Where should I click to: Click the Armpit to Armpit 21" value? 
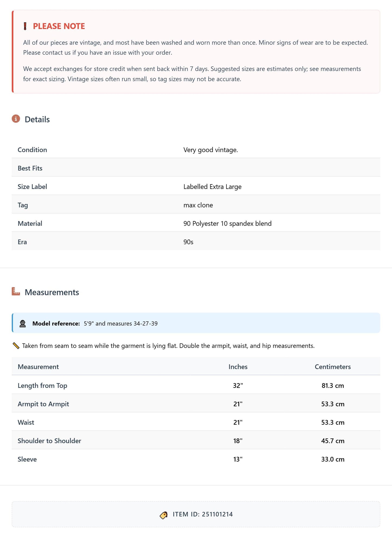tap(238, 404)
